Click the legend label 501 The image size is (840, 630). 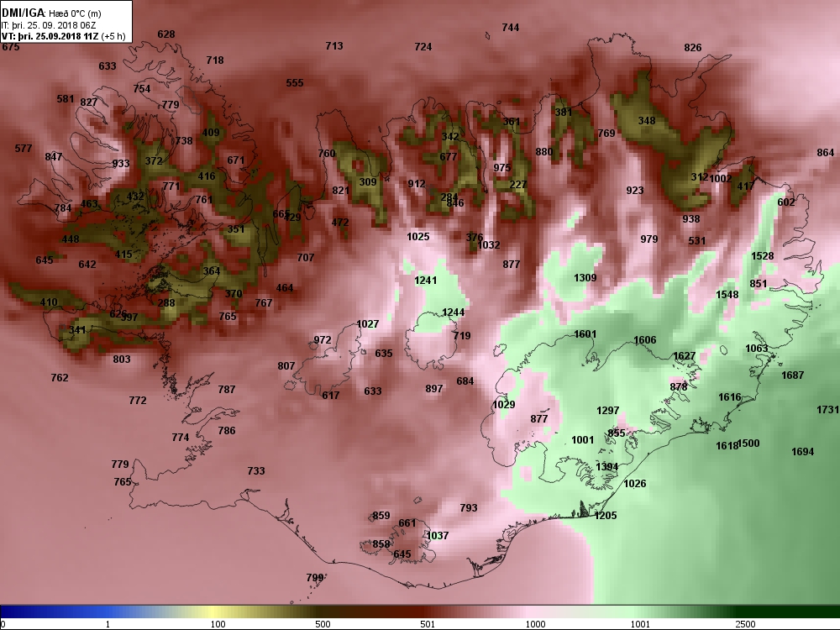pyautogui.click(x=428, y=624)
